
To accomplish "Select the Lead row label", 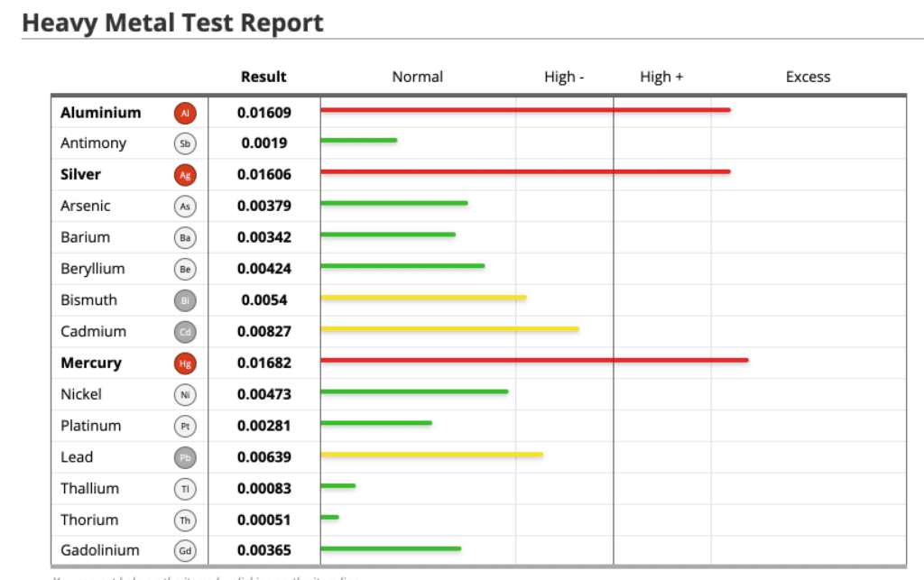I will pos(77,457).
